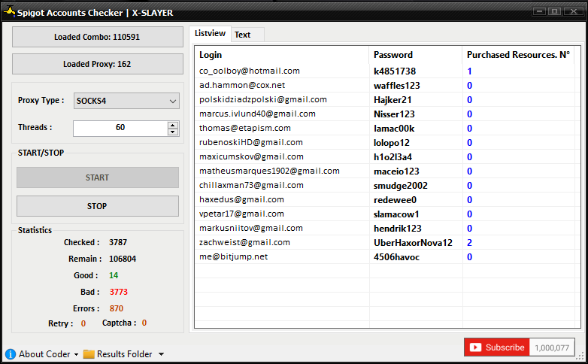Expand the Results Folder dropdown arrow
Image resolution: width=588 pixels, height=364 pixels.
(x=161, y=355)
